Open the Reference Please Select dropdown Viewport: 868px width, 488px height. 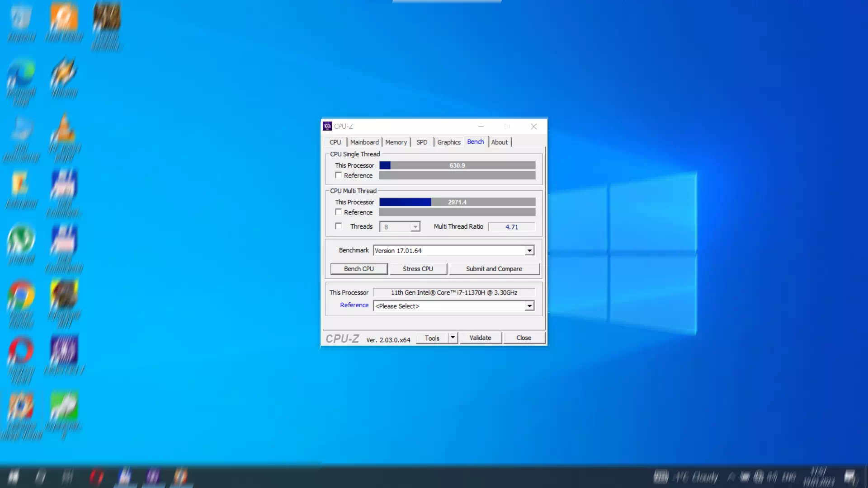point(529,306)
